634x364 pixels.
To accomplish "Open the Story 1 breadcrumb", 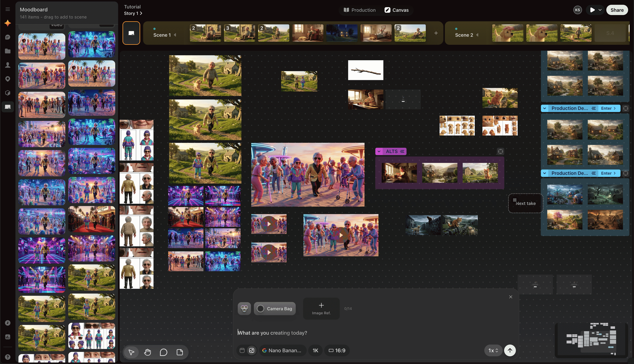I will pyautogui.click(x=133, y=13).
